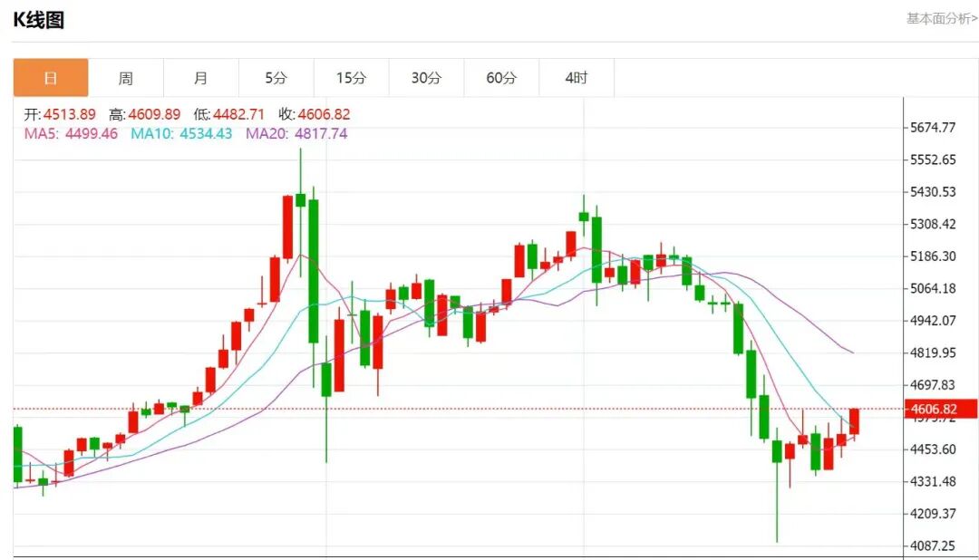Select the 日 daily chart tab
The width and height of the screenshot is (979, 560).
(x=51, y=78)
